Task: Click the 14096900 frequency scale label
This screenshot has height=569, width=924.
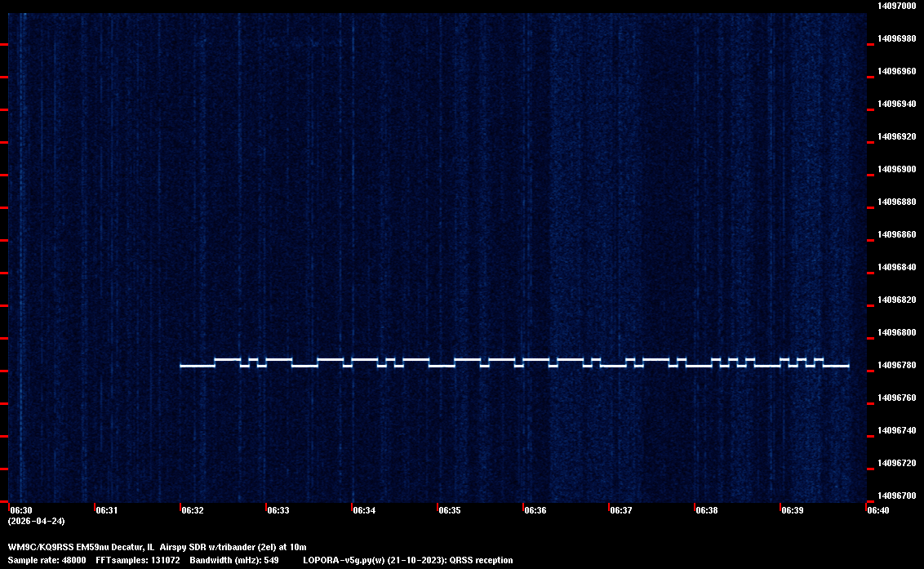Action: tap(896, 169)
